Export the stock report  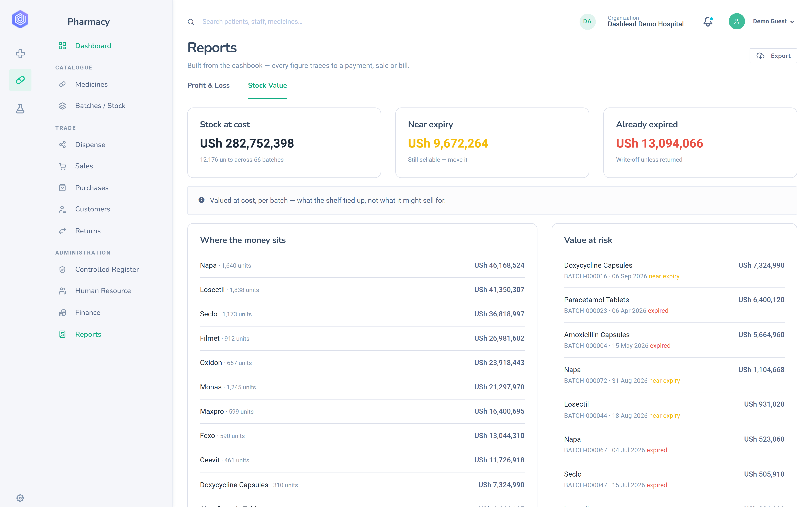click(773, 56)
